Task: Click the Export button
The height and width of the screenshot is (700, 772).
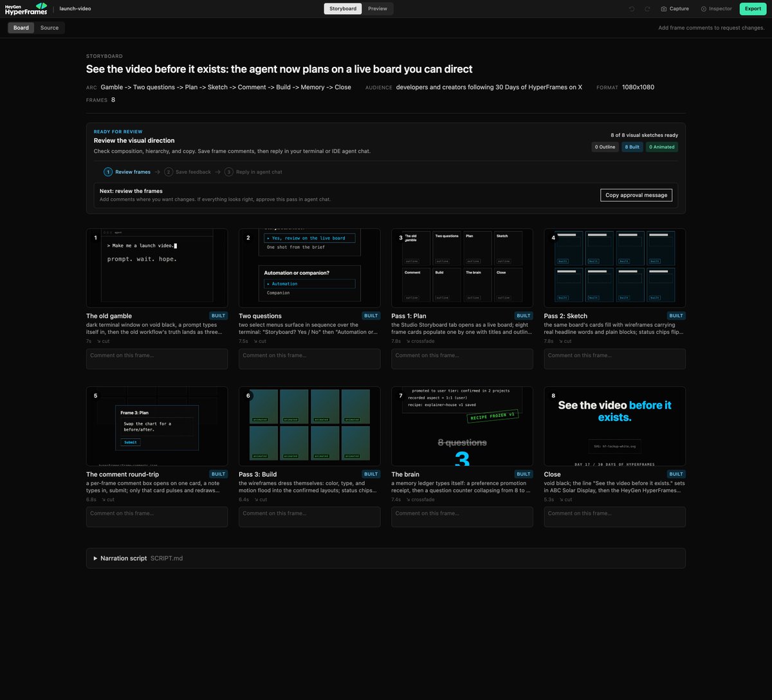Action: (x=753, y=9)
